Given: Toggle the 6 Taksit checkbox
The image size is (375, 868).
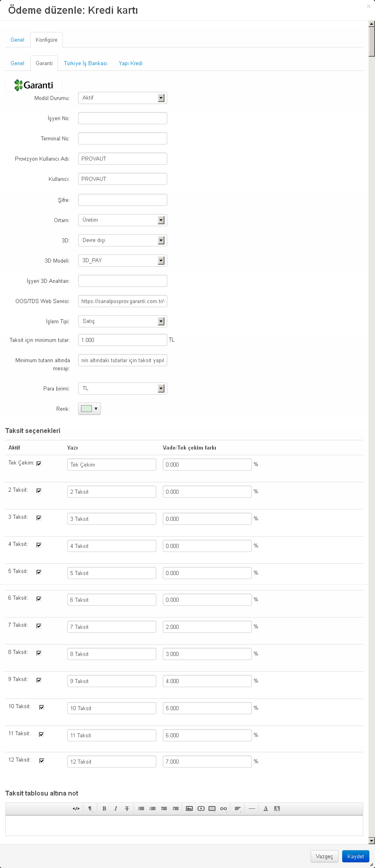Looking at the screenshot, I should (39, 599).
